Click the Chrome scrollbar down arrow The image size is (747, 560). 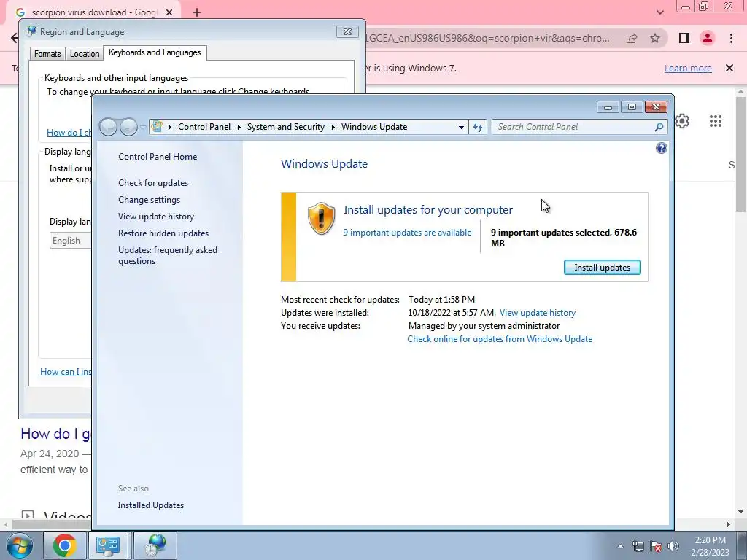tap(741, 512)
